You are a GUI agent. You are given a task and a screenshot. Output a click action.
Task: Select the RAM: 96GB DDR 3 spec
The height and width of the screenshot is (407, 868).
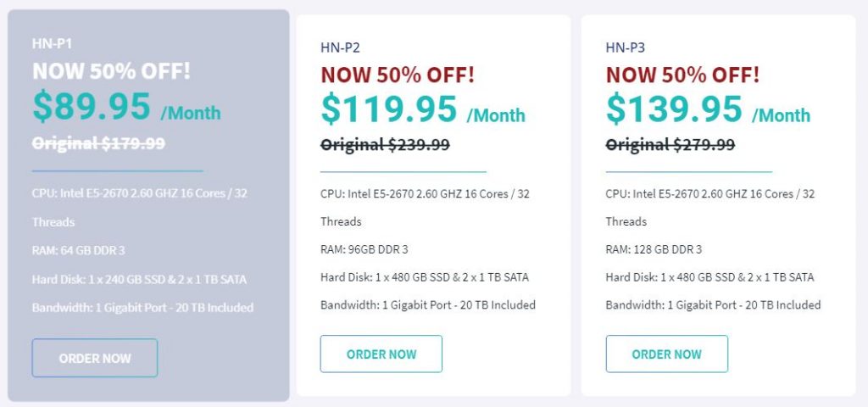point(364,249)
